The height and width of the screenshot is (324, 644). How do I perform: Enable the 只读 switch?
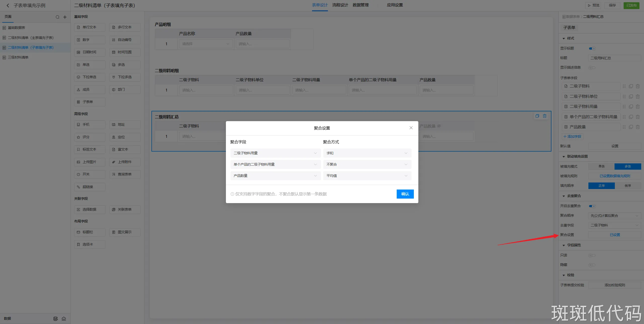point(592,255)
